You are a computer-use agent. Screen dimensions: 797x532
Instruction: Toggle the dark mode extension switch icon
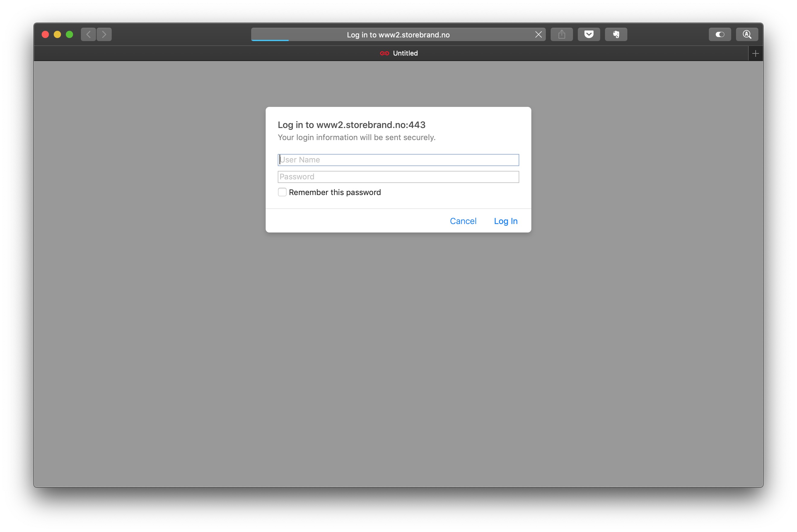(x=720, y=34)
